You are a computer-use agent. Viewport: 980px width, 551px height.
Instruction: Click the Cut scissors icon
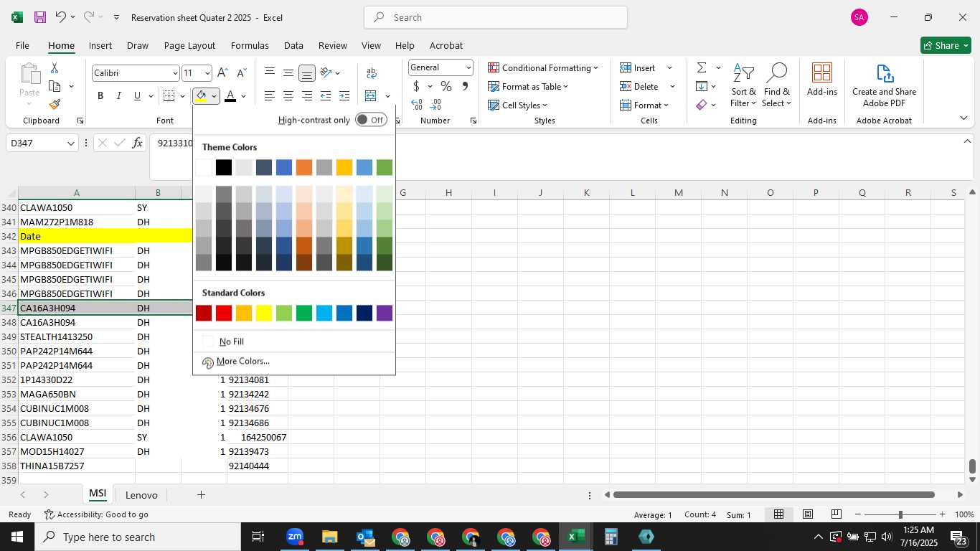coord(55,68)
